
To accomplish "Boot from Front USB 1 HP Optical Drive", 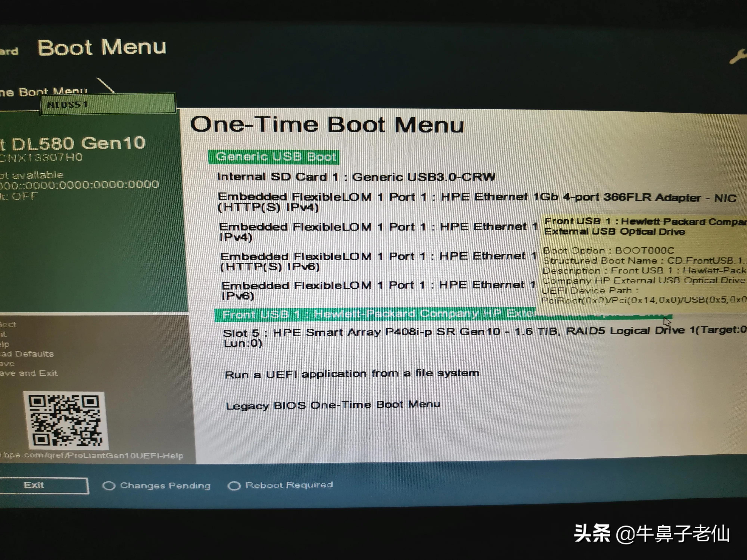I will pyautogui.click(x=443, y=314).
